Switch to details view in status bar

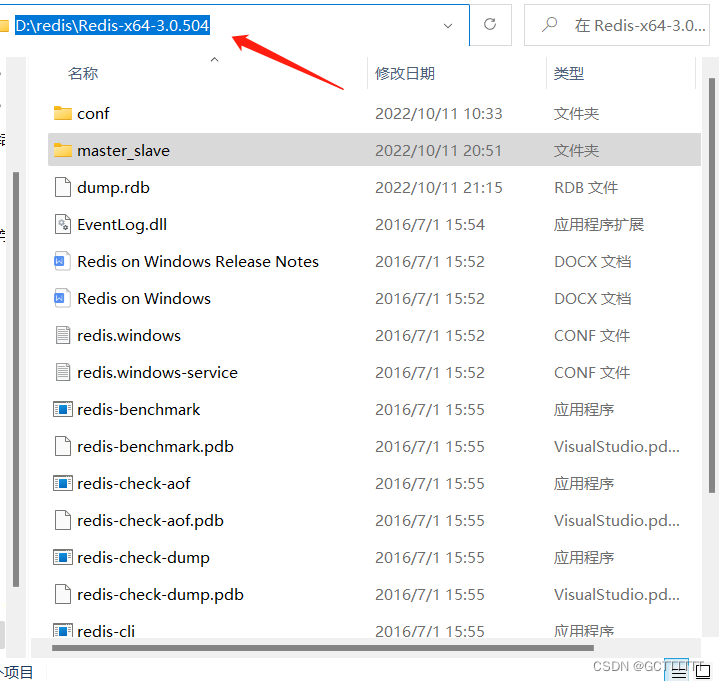coord(679,671)
